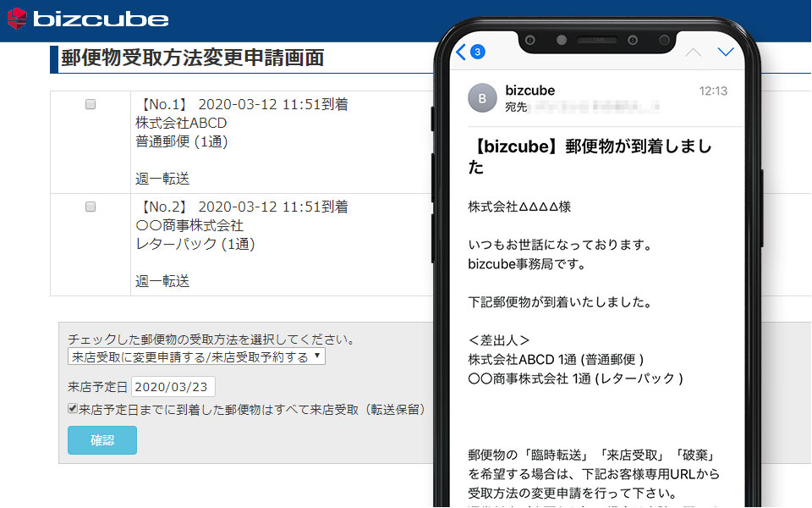Tap the sender avatar with letter B

(x=482, y=98)
